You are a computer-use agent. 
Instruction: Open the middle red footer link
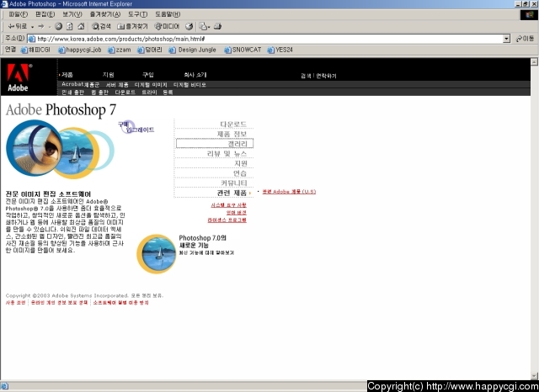(x=59, y=303)
